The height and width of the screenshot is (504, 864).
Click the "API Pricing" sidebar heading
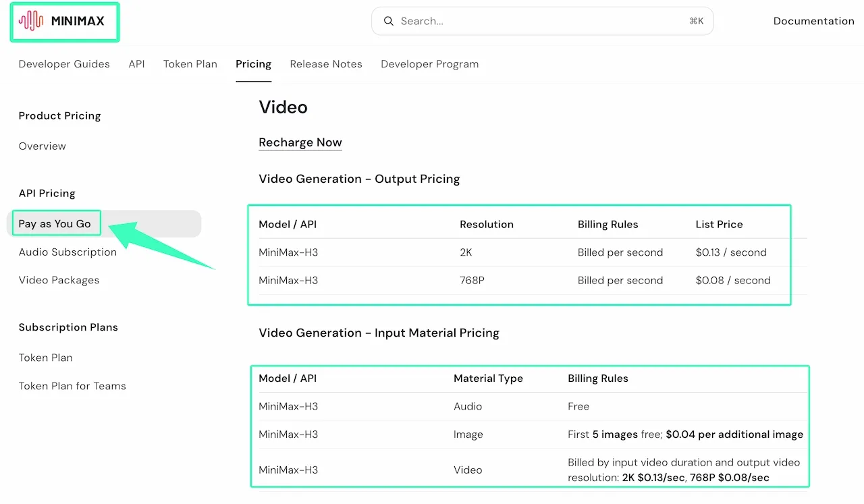click(x=47, y=193)
